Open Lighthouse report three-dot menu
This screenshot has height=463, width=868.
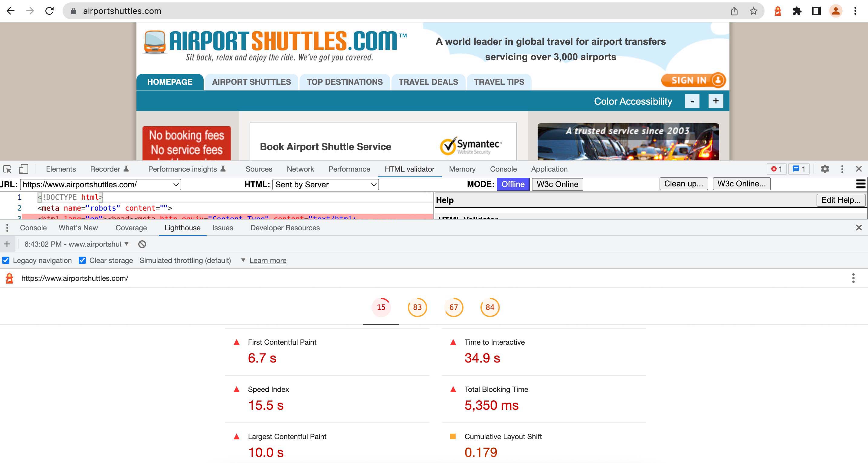coord(853,278)
